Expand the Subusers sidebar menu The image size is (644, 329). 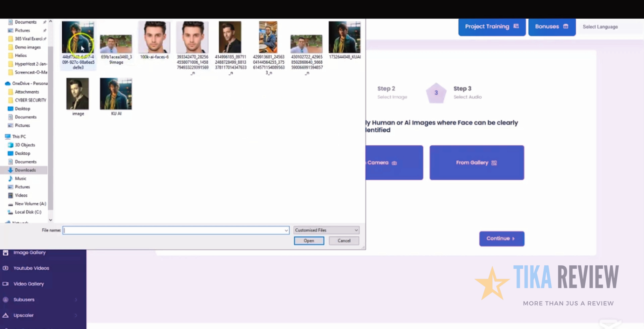(x=40, y=300)
